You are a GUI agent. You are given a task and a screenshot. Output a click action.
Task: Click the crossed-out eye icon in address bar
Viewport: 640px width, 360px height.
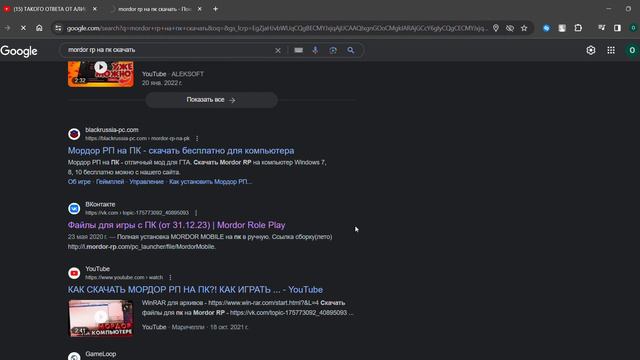(510, 28)
